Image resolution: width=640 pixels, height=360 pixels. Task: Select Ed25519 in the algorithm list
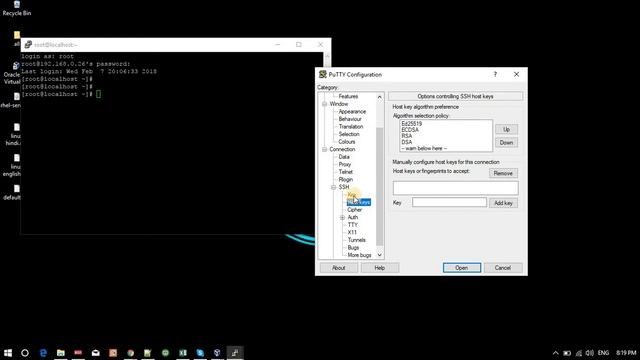click(411, 124)
